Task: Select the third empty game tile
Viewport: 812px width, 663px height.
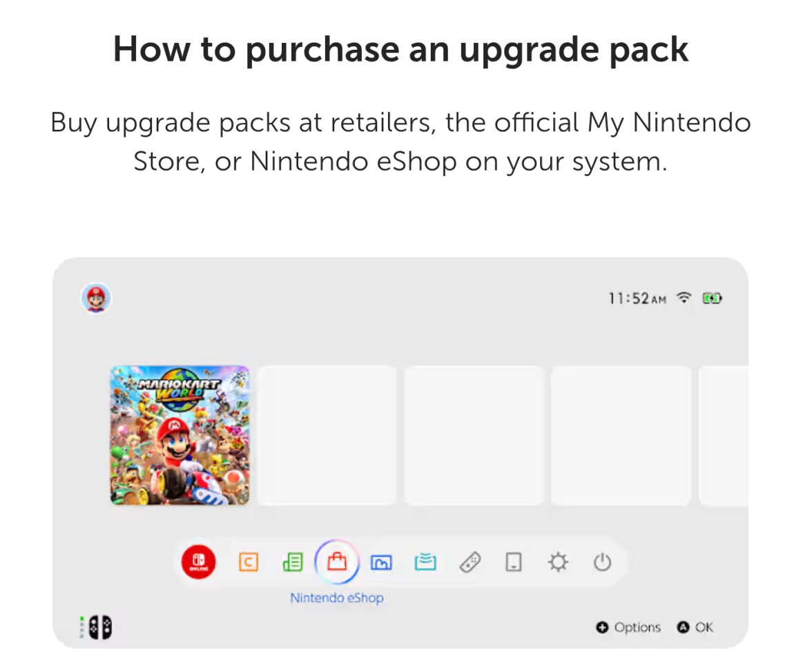Action: [620, 435]
